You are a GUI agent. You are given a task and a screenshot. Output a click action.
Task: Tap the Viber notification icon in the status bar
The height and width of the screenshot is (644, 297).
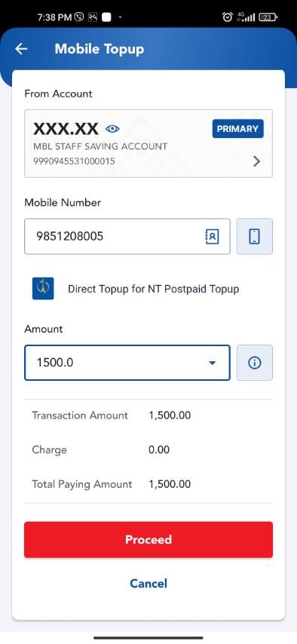pyautogui.click(x=79, y=17)
